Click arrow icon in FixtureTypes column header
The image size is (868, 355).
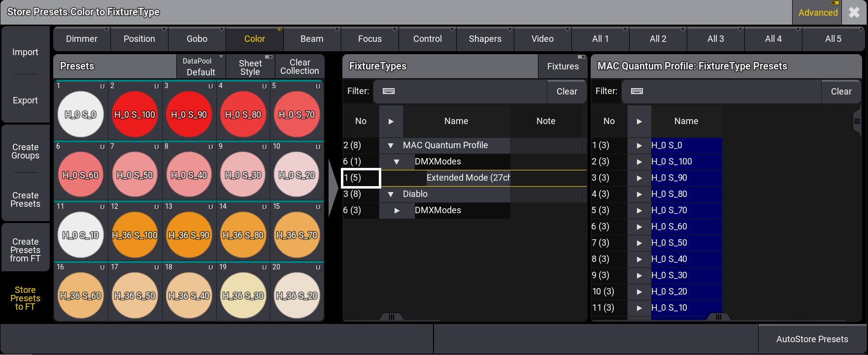pos(391,121)
